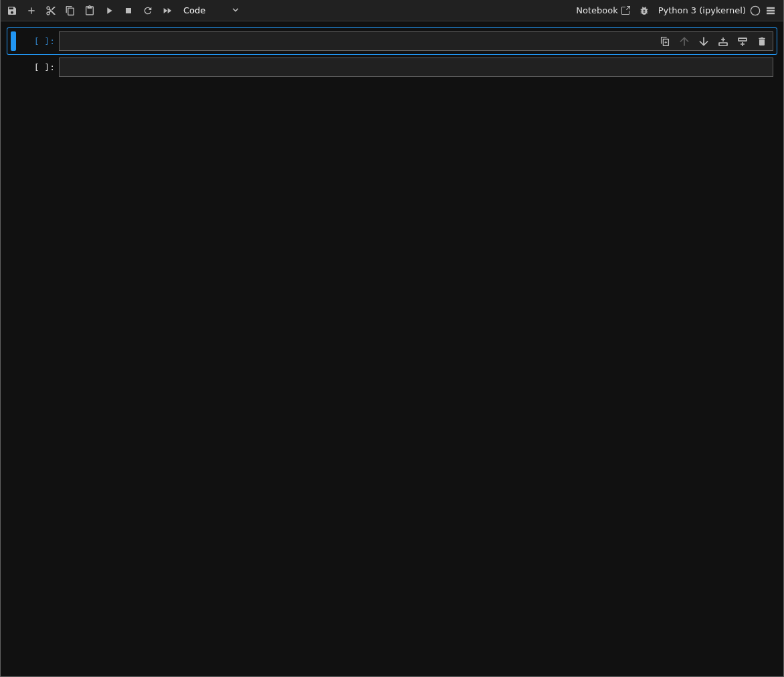784x677 pixels.
Task: Restart the kernel with the circular arrow icon
Action: [148, 11]
